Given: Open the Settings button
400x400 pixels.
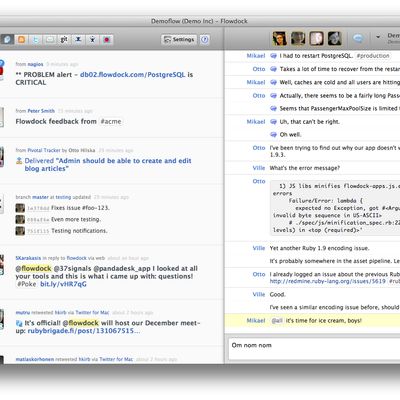Looking at the screenshot, I should (x=179, y=40).
